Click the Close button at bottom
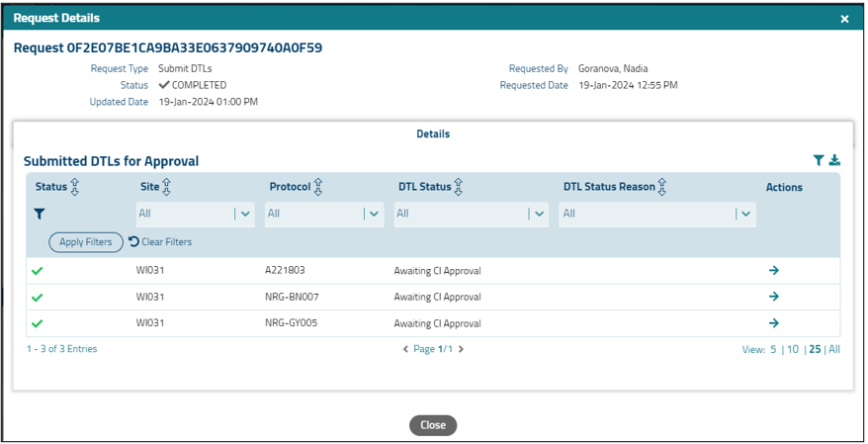 (433, 425)
